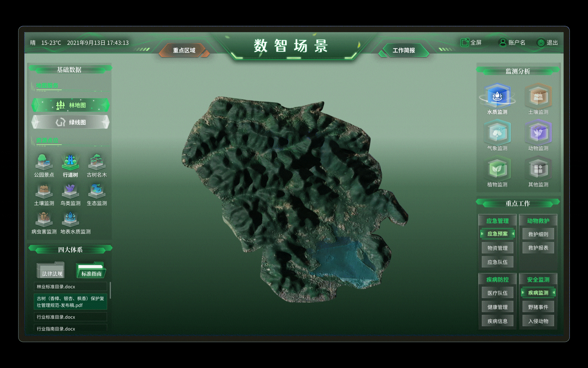The height and width of the screenshot is (368, 588).
Task: Toggle 疾病监测 under 安全监测
Action: coord(538,293)
